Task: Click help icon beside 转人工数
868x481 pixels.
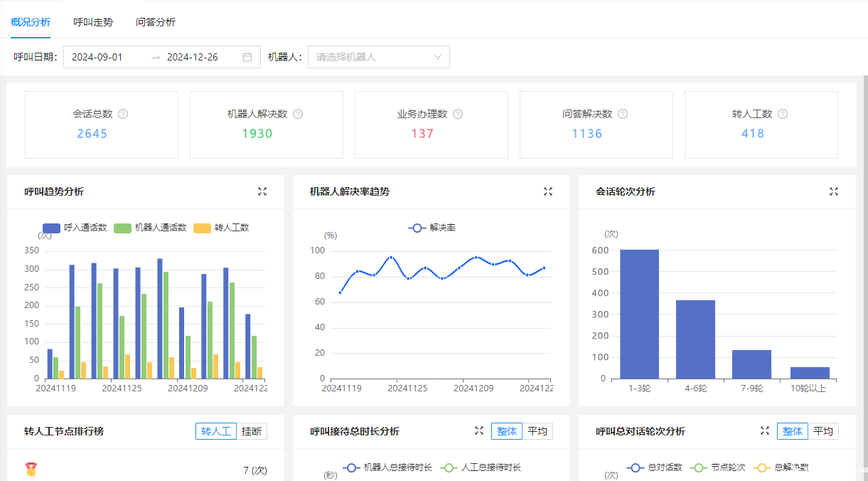Action: [x=783, y=114]
